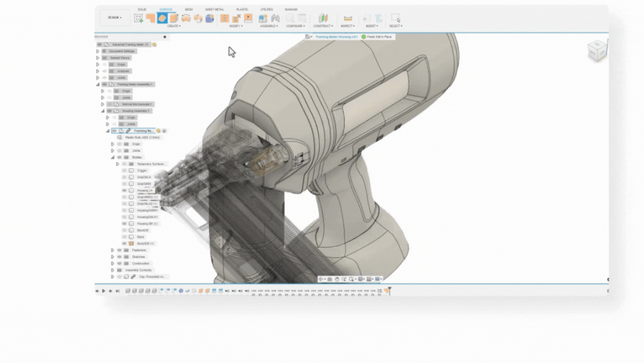This screenshot has height=363, width=644.
Task: Click the ViewCube in viewport corner
Action: pos(597,51)
